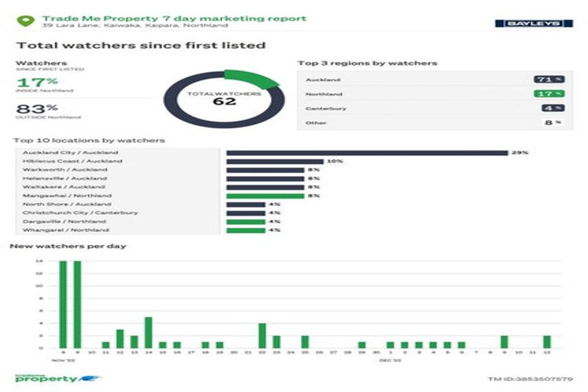
Task: Click the Nov 14 bar in daily chart
Action: [x=149, y=332]
